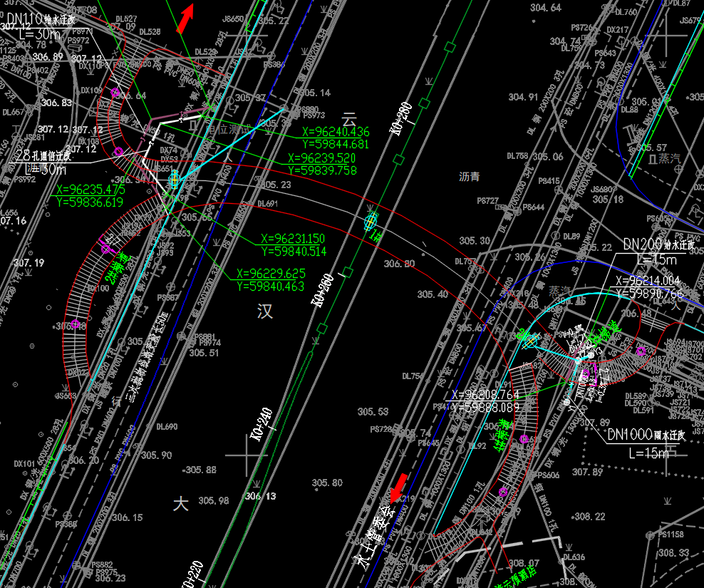
Task: Select the elevation value 308.33
Action: tap(674, 552)
